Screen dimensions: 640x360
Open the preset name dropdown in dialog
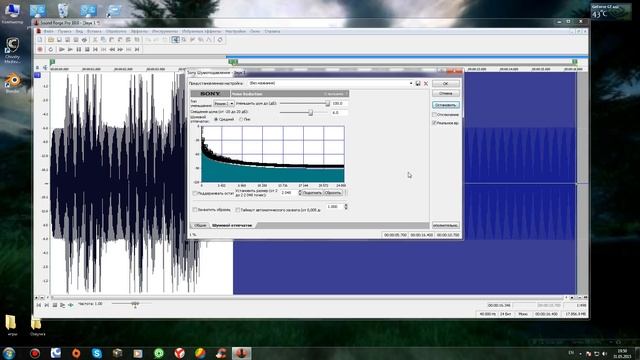411,83
